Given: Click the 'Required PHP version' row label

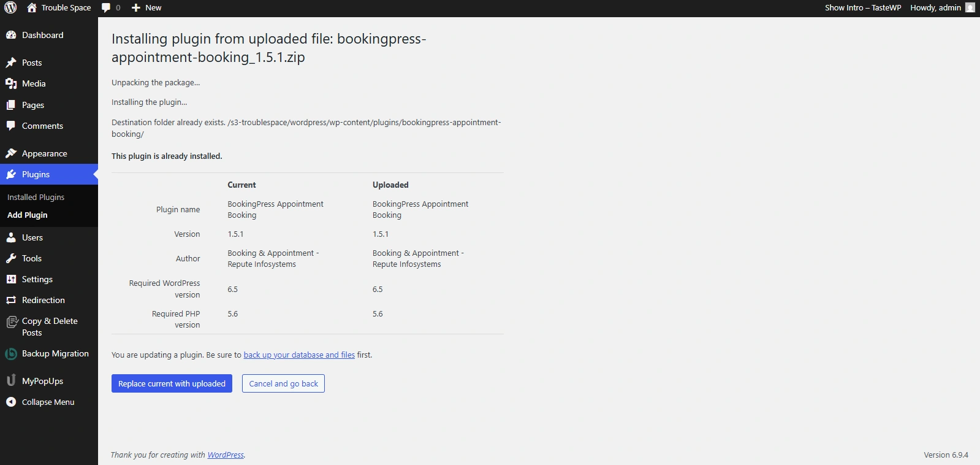Looking at the screenshot, I should pyautogui.click(x=176, y=319).
